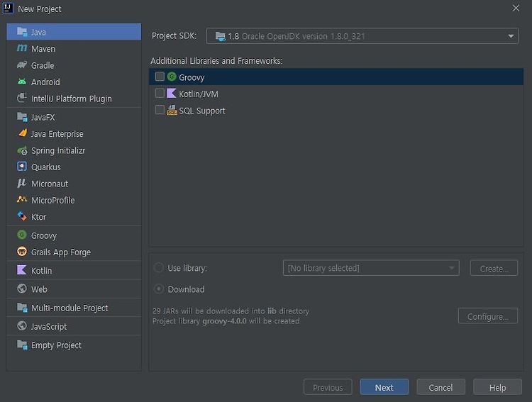Click the Kotlin icon in sidebar
The image size is (532, 402).
point(22,270)
